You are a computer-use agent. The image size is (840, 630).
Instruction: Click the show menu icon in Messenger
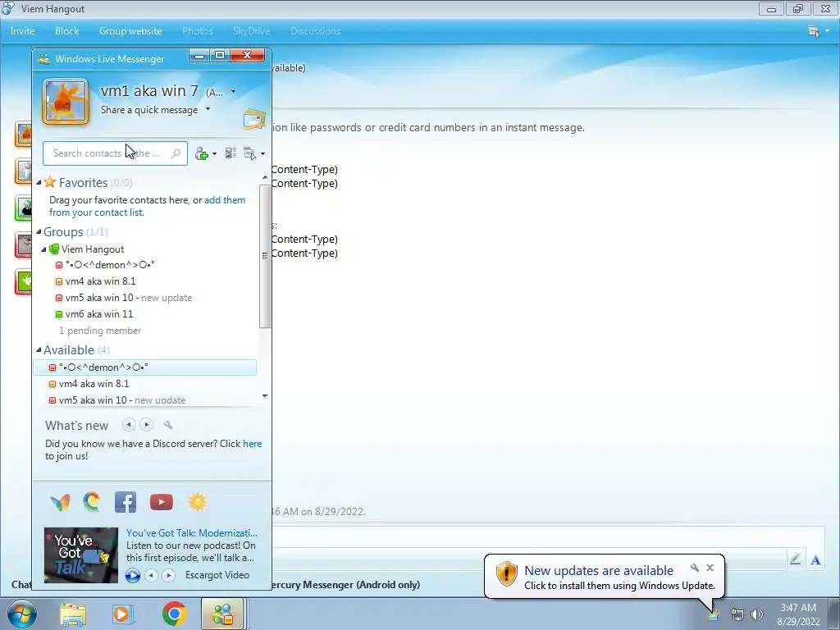pos(249,153)
